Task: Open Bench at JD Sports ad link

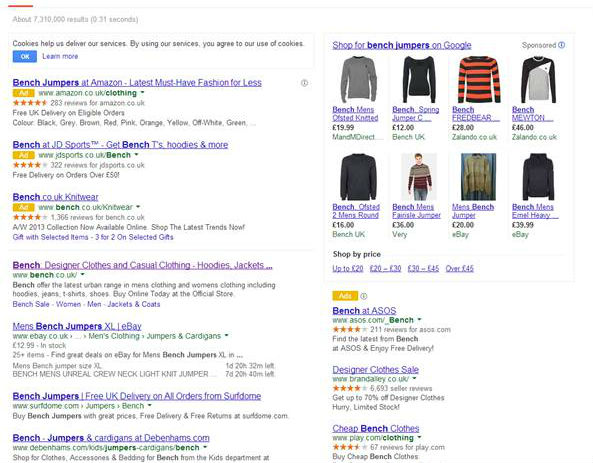Action: (120, 144)
